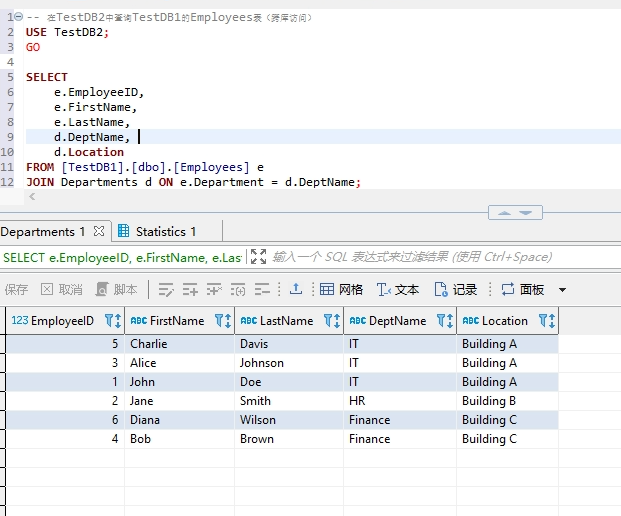Collapse the SQL comment fold on line 1
This screenshot has width=621, height=516.
pyautogui.click(x=19, y=17)
